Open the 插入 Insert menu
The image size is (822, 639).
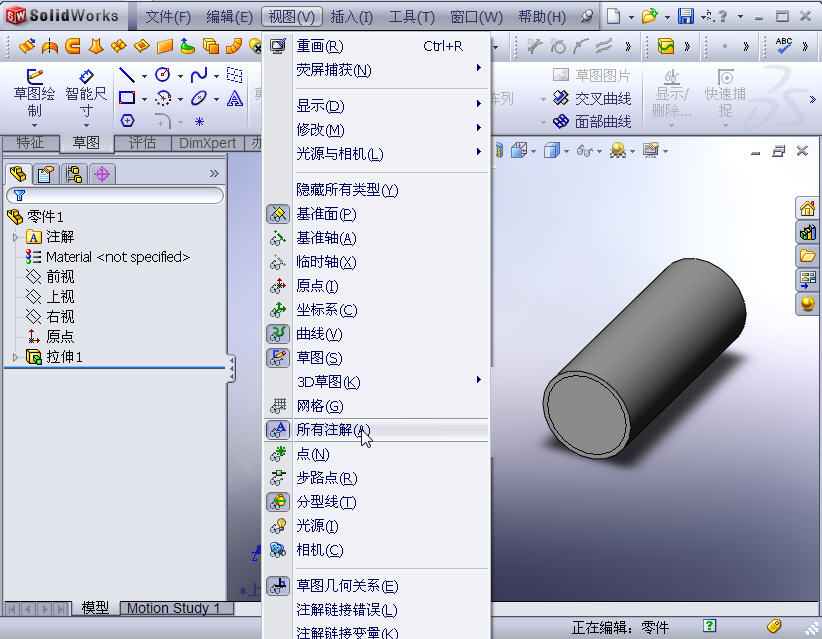352,17
